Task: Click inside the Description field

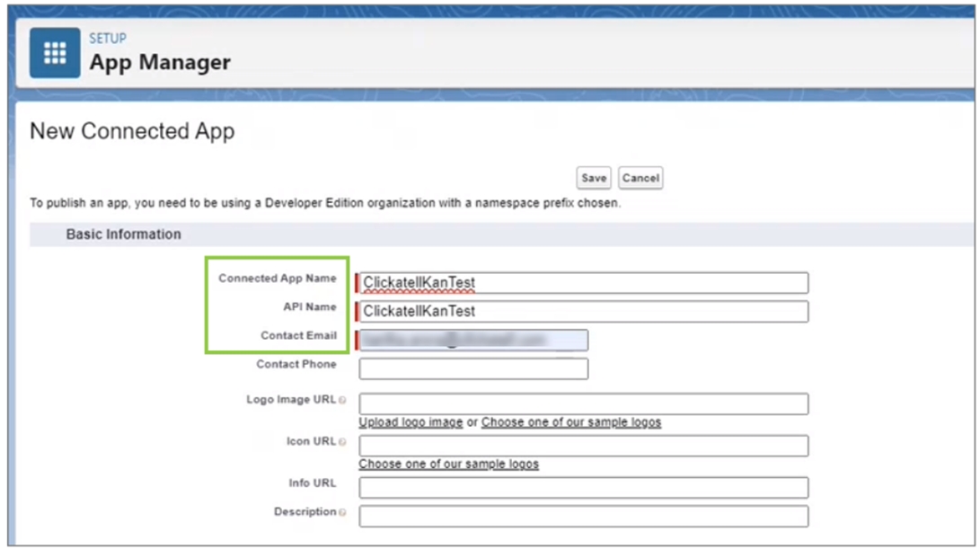Action: pos(584,516)
